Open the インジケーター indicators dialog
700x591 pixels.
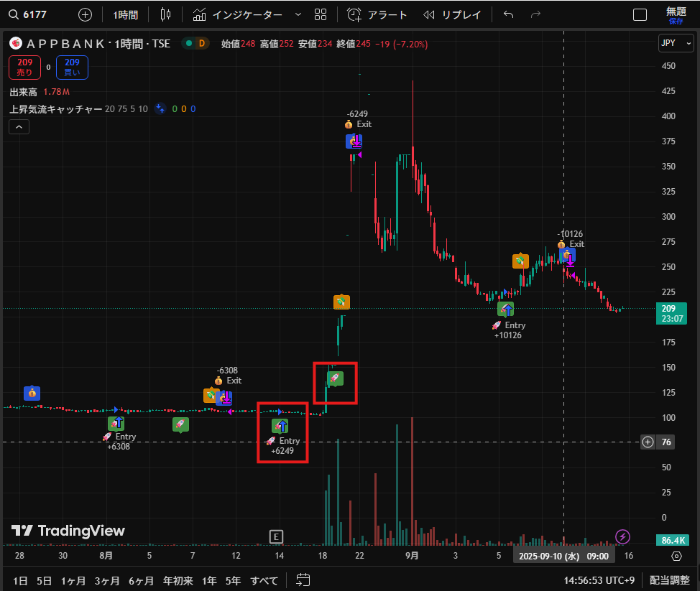237,14
